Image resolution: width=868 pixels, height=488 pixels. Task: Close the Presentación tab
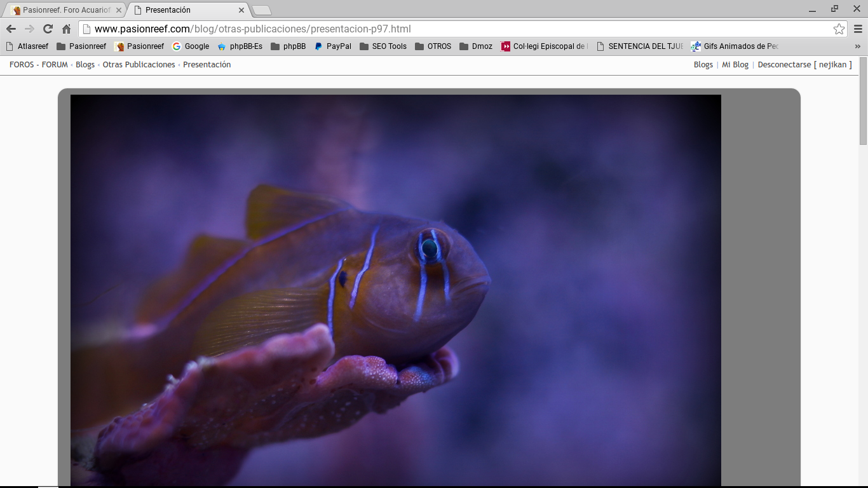click(241, 10)
